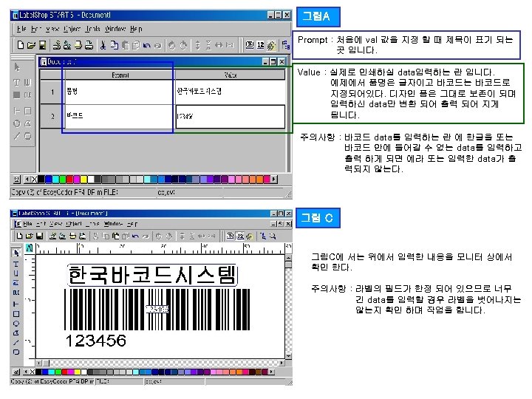Click New document icon in barcode label window
The width and height of the screenshot is (532, 399).
pos(20,236)
